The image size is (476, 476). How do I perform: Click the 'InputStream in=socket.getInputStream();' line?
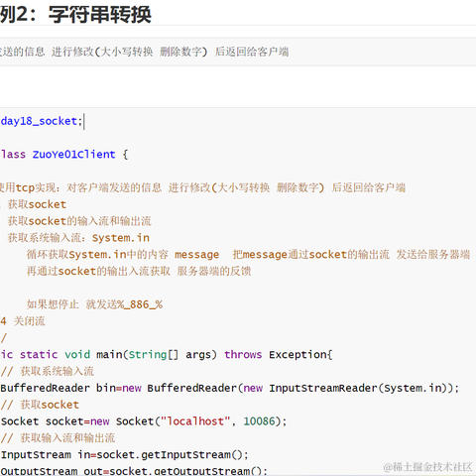point(124,454)
